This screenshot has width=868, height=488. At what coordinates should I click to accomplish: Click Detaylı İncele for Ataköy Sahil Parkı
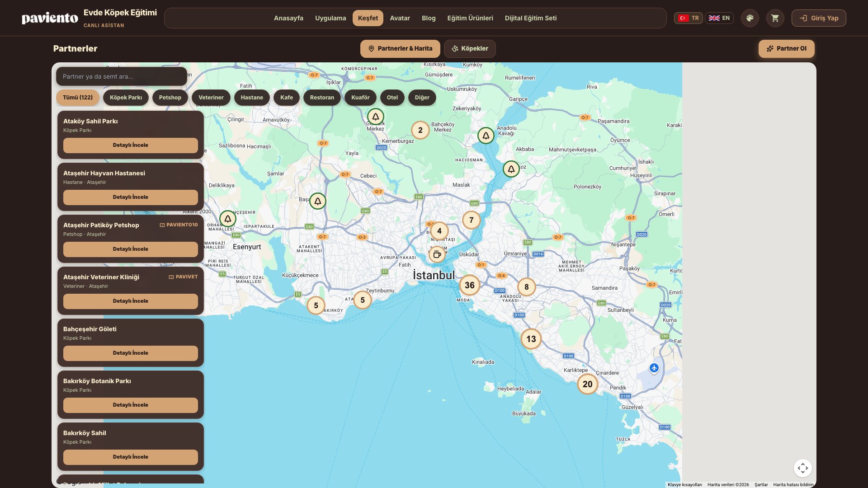[131, 145]
